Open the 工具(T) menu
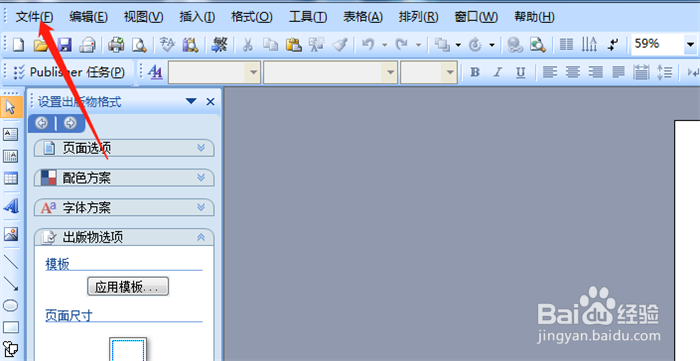 (x=308, y=17)
